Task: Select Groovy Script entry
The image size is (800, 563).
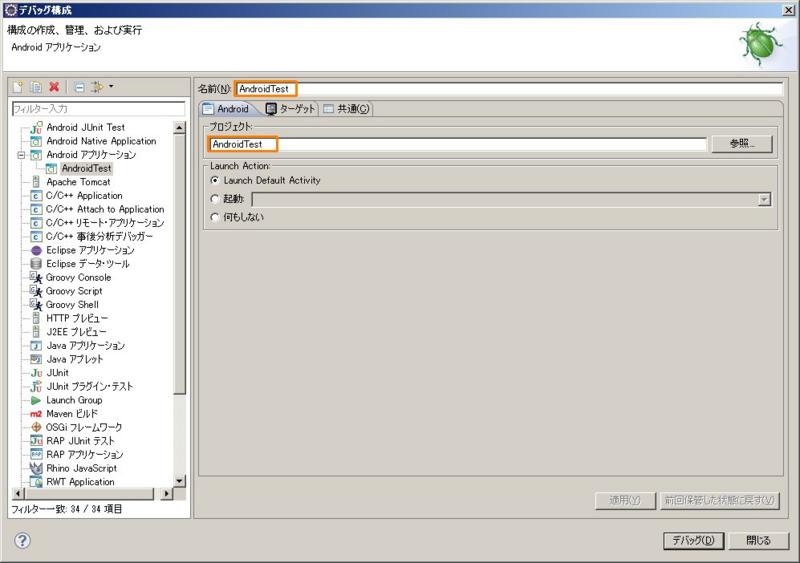Action: click(74, 291)
